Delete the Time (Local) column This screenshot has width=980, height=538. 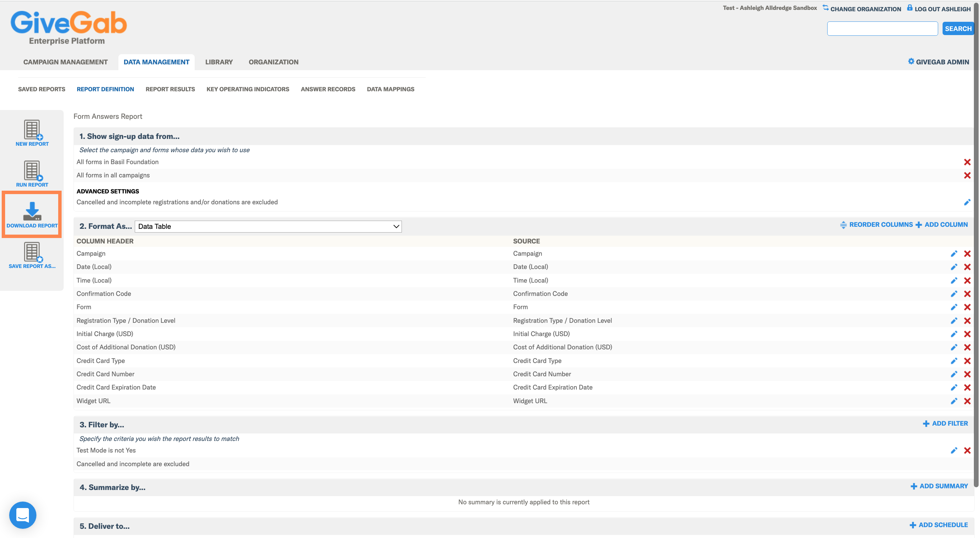pos(967,281)
